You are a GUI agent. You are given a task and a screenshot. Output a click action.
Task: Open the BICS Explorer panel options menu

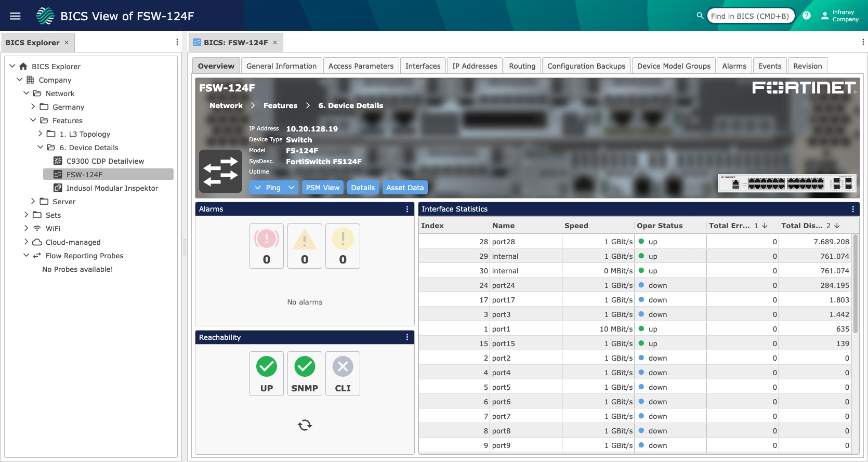click(x=177, y=42)
